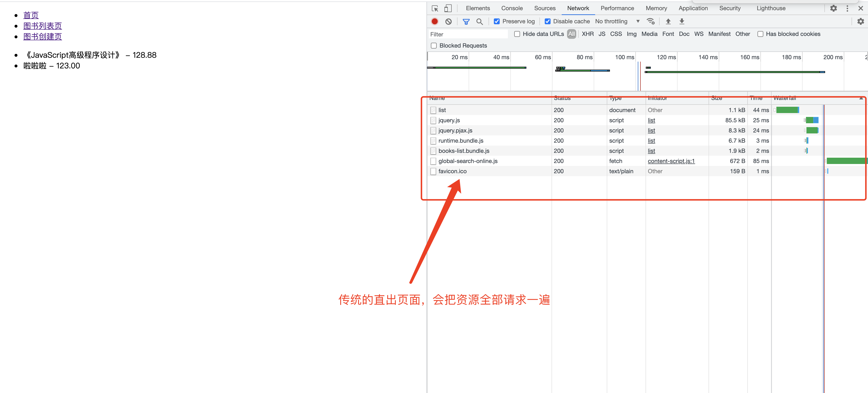Stop recording network log
Viewport: 868px width, 393px height.
435,21
